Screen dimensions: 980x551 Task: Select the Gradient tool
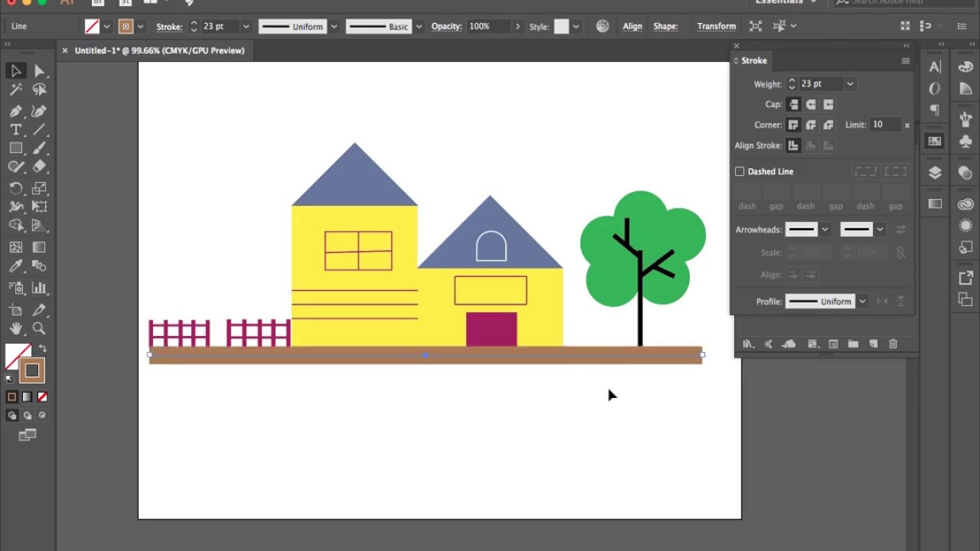[x=40, y=247]
